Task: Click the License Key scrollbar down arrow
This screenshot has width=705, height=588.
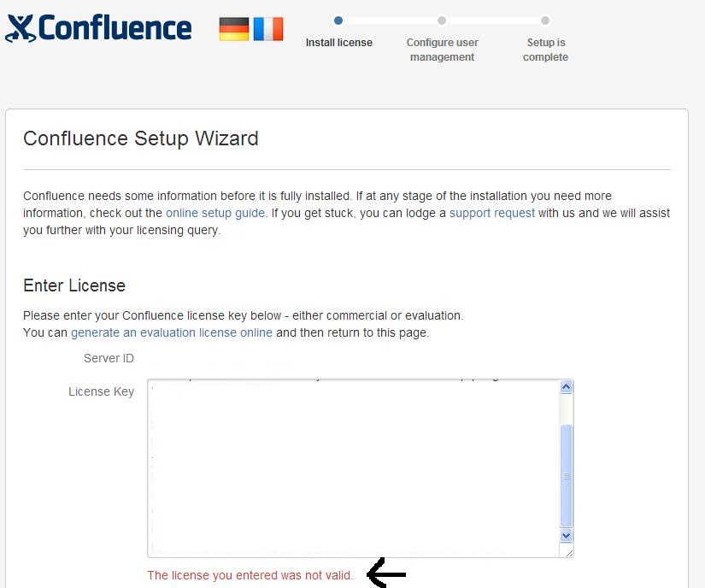Action: click(566, 535)
